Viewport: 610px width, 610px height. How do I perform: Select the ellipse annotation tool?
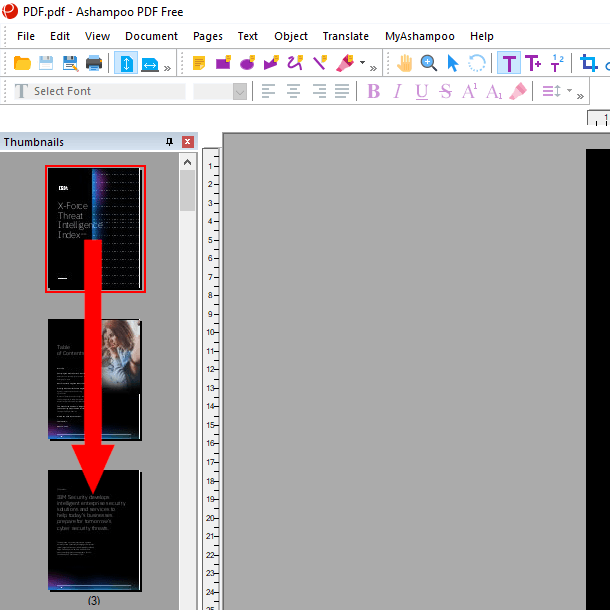[247, 62]
